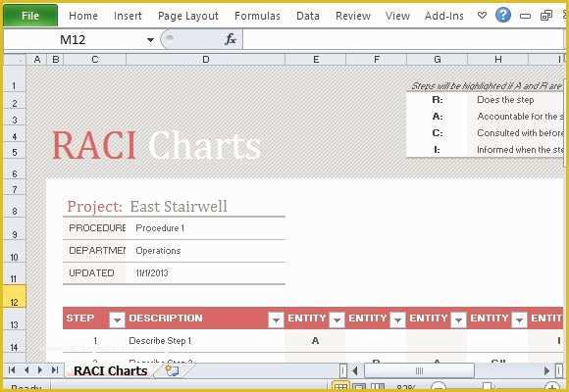
Task: Select row 12 header
Action: pyautogui.click(x=15, y=296)
